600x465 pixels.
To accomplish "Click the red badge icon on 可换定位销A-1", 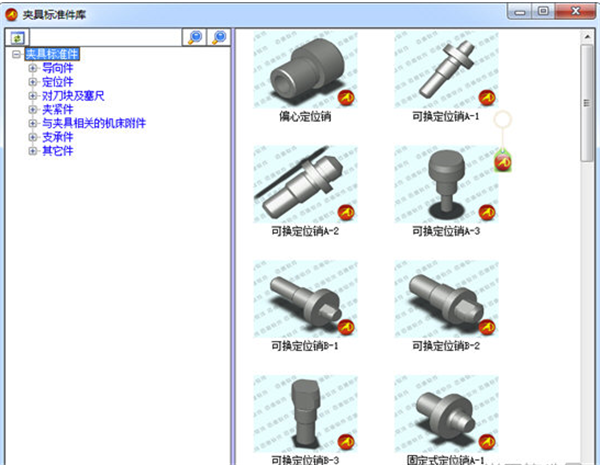I will [487, 98].
